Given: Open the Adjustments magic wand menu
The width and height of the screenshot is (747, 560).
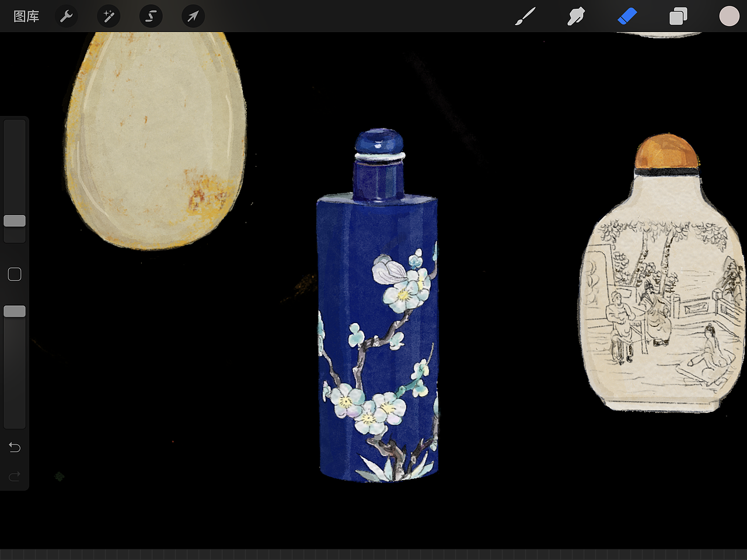Looking at the screenshot, I should (109, 16).
